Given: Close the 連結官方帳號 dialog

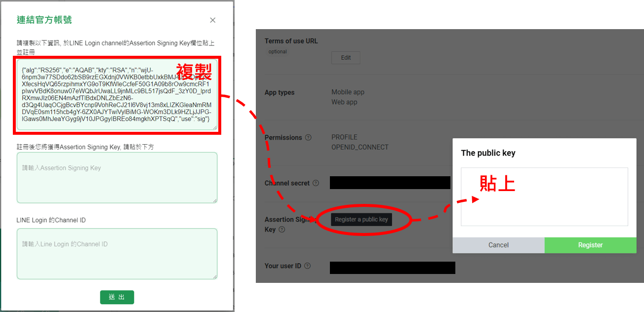Looking at the screenshot, I should coord(212,20).
